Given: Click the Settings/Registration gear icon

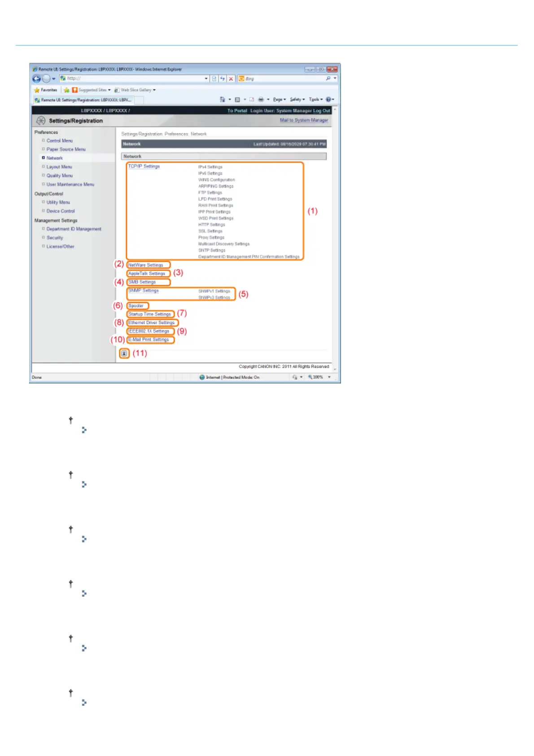Looking at the screenshot, I should point(41,121).
